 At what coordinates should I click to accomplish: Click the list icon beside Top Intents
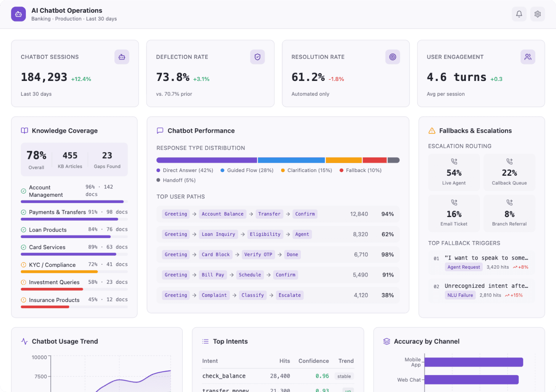click(205, 341)
